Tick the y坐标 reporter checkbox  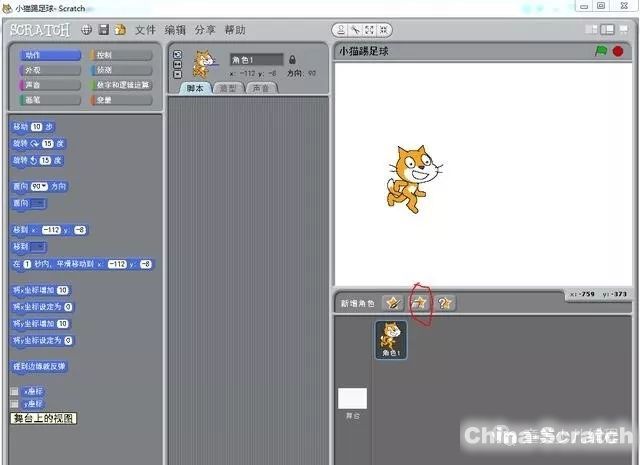point(14,404)
